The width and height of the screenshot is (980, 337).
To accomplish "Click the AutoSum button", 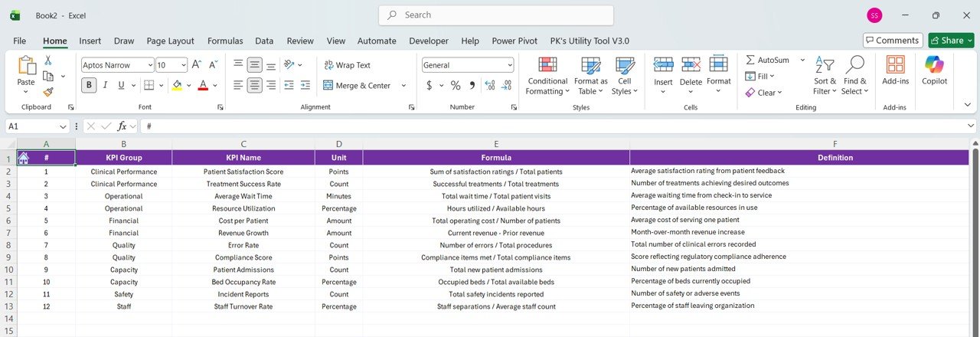I will click(x=766, y=60).
